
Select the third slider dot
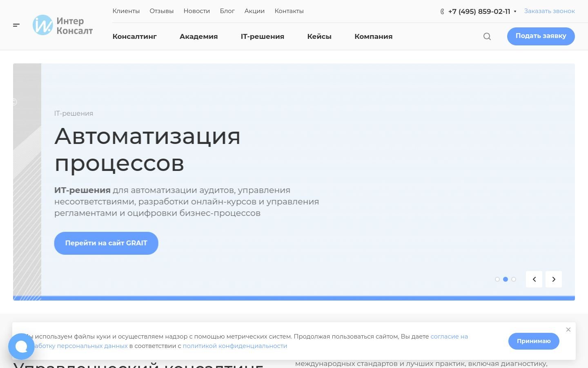point(514,279)
